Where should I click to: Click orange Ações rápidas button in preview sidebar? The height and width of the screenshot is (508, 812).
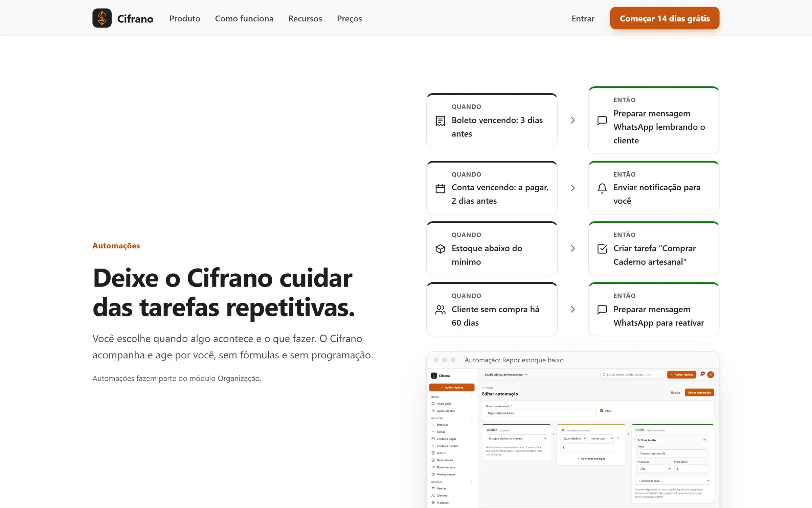pyautogui.click(x=452, y=387)
